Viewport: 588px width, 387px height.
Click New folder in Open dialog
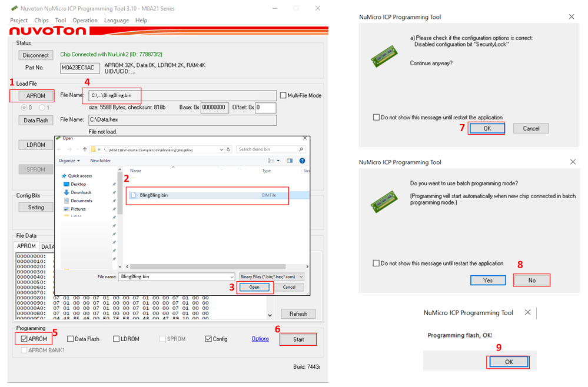tap(101, 161)
